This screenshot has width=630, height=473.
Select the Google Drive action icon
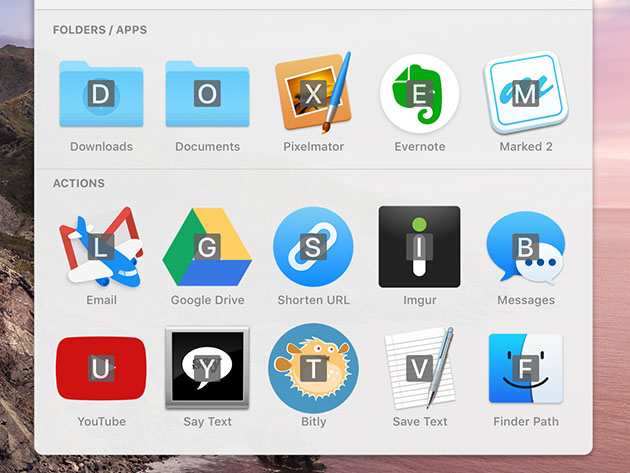click(x=207, y=247)
